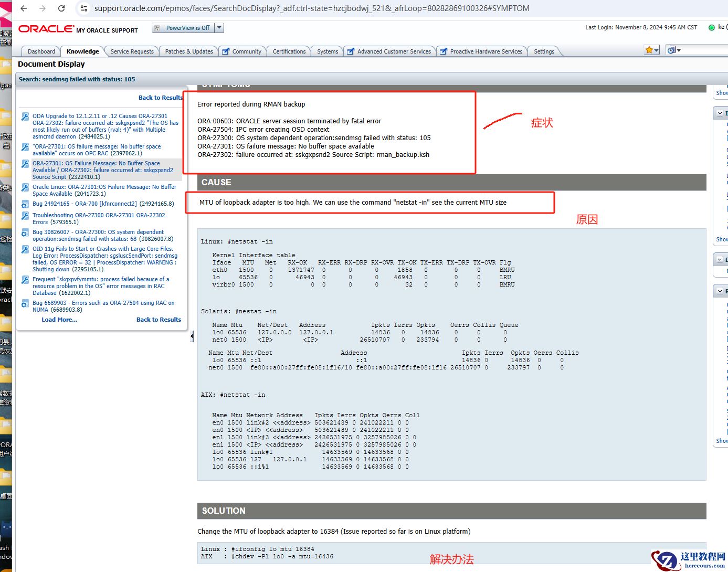Viewport: 728px width, 572px height.
Task: Click the Load More... link
Action: 59,320
